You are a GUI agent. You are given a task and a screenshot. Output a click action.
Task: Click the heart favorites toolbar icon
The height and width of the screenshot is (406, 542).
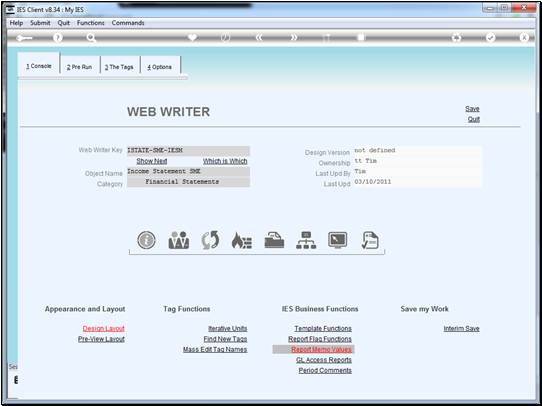tap(193, 37)
